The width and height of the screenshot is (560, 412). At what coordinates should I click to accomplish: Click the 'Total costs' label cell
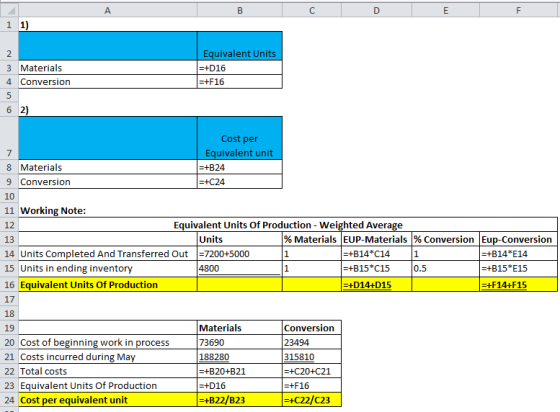point(108,371)
